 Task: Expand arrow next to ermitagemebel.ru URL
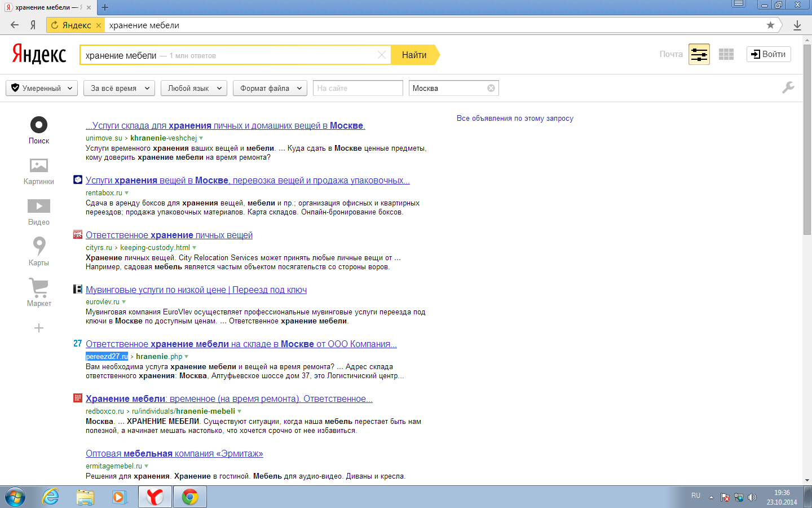click(x=147, y=466)
